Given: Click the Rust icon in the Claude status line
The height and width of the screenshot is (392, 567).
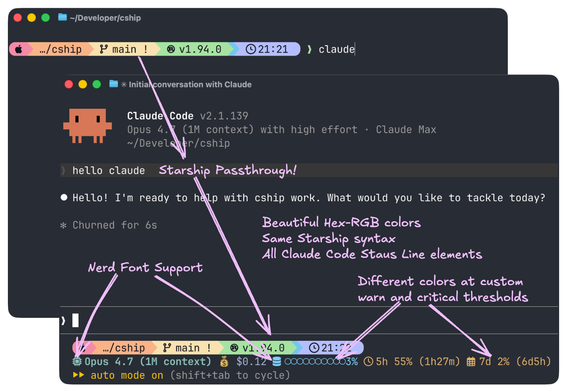Looking at the screenshot, I should click(x=234, y=348).
